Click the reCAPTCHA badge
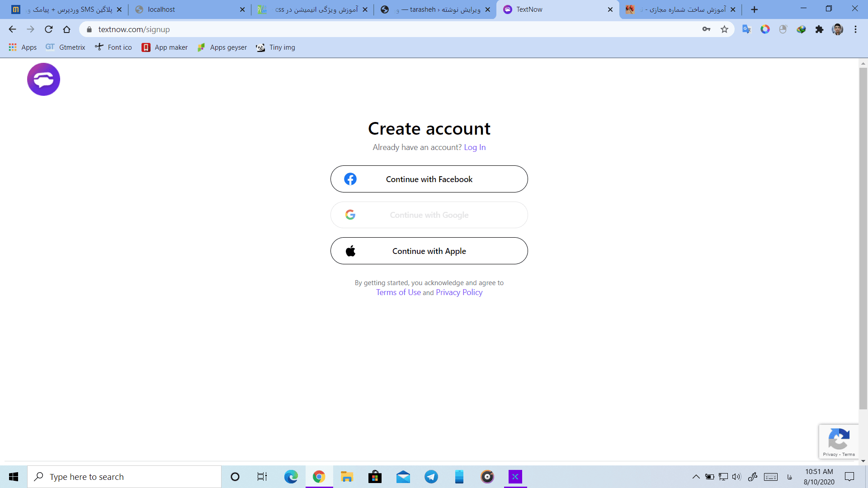 point(839,441)
